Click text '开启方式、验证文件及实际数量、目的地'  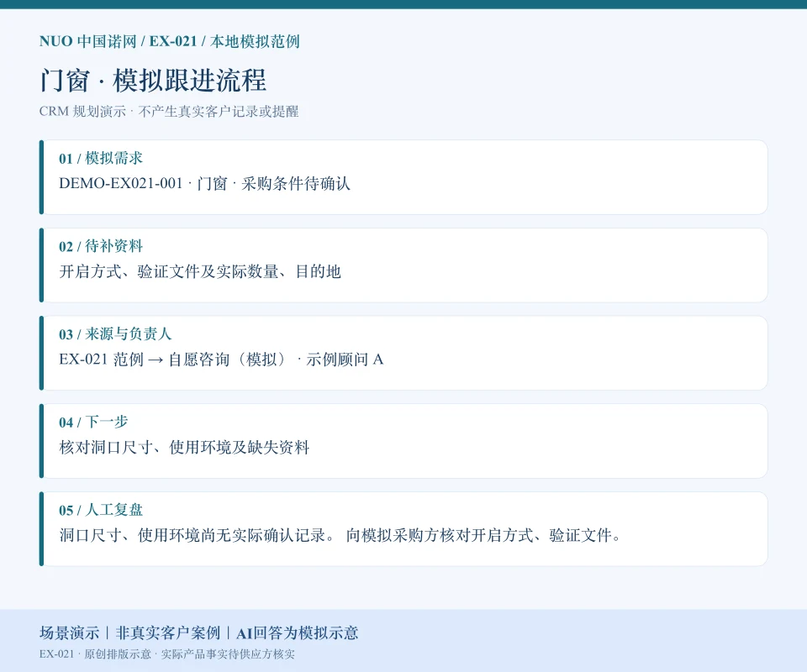(200, 271)
